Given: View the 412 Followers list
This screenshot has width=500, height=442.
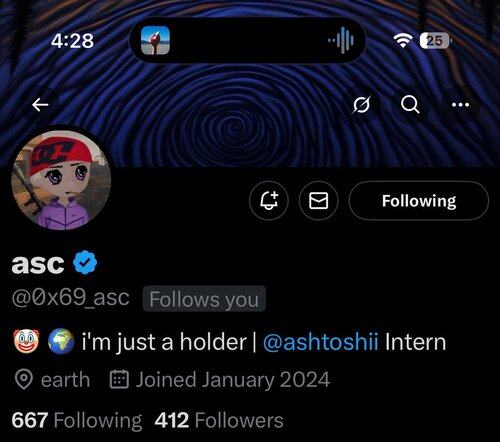Looking at the screenshot, I should click(x=219, y=420).
